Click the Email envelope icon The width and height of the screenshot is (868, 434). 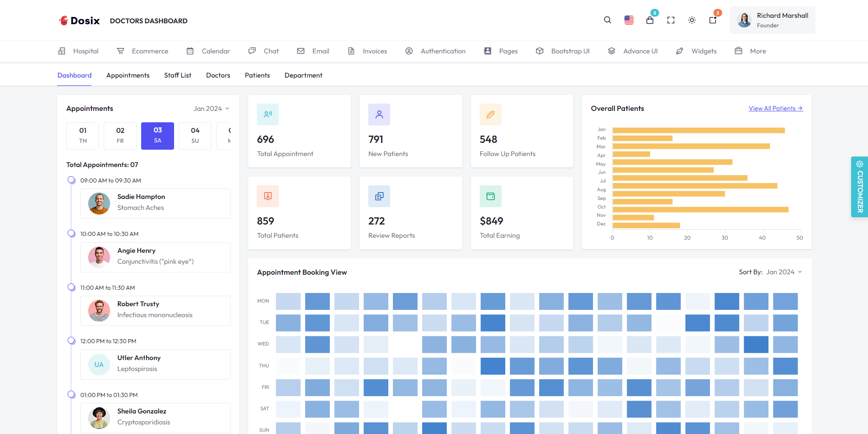[x=301, y=51]
